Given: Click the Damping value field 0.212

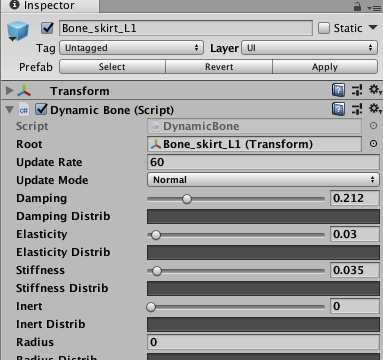Looking at the screenshot, I should tap(355, 198).
